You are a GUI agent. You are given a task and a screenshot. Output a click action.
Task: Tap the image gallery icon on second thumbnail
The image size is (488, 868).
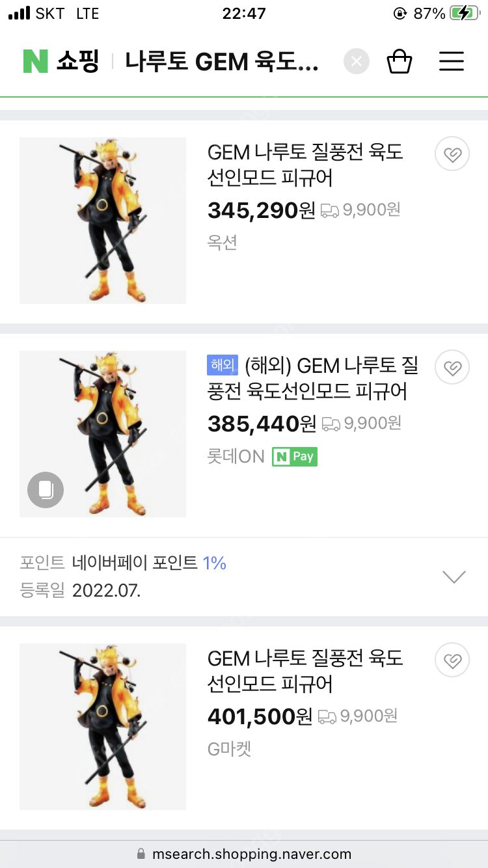click(46, 489)
